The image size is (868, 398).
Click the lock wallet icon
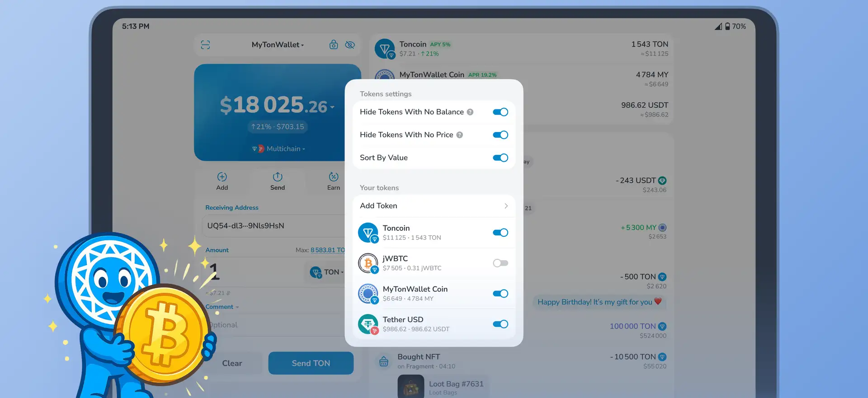[334, 45]
